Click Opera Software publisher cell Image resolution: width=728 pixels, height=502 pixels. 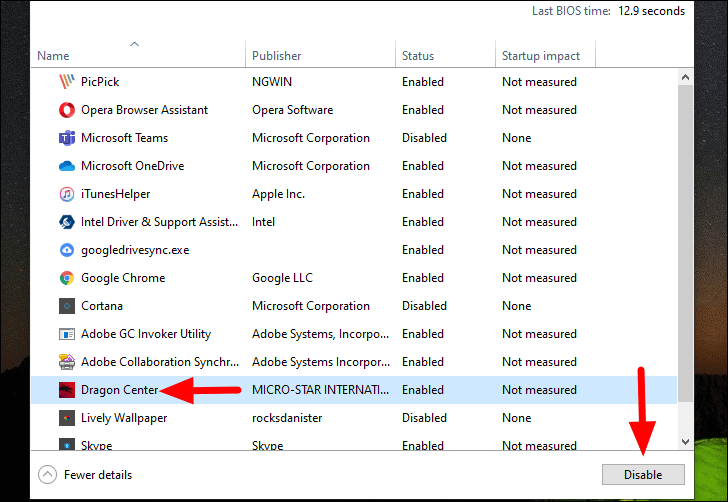pyautogui.click(x=292, y=110)
